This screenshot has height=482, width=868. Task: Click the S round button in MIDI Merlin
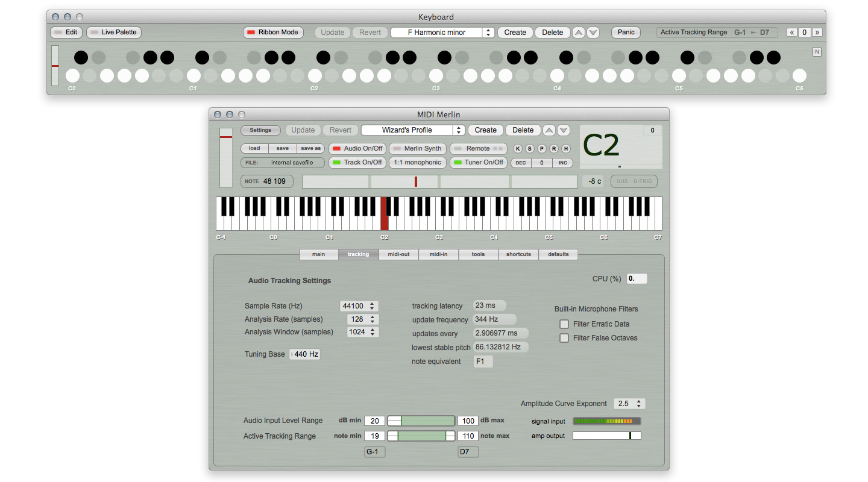tap(530, 149)
